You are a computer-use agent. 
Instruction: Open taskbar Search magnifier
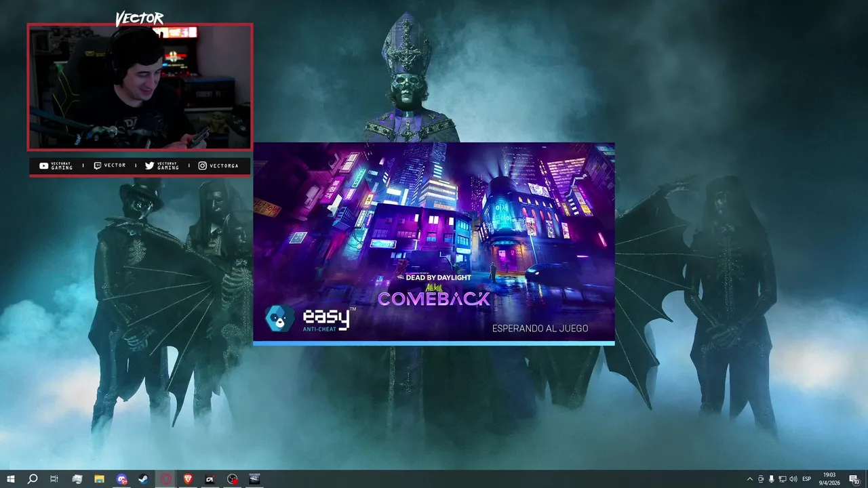click(x=33, y=479)
